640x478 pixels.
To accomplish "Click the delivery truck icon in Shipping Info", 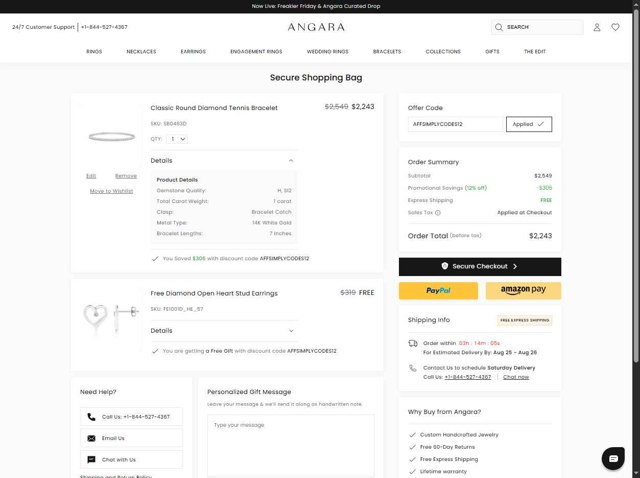I will point(413,343).
